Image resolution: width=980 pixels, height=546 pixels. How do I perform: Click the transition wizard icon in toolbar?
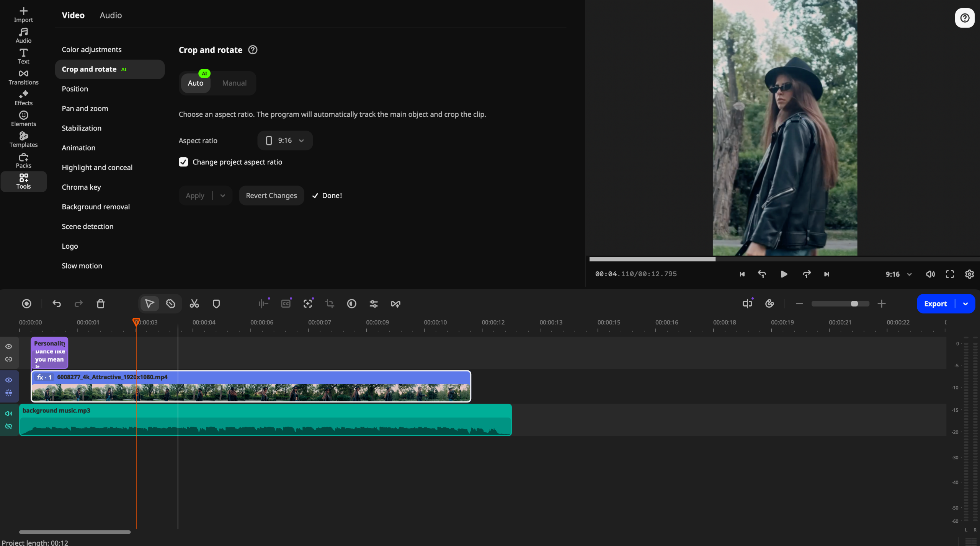point(395,304)
